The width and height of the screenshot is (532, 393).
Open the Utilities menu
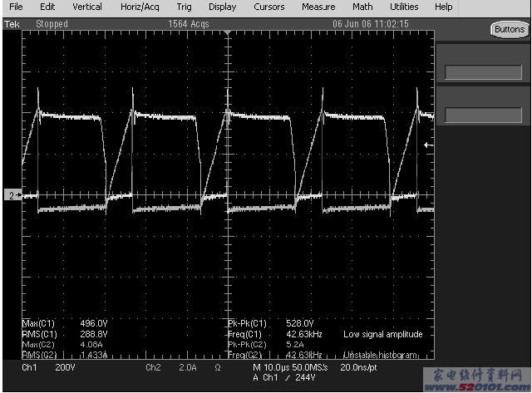point(404,7)
